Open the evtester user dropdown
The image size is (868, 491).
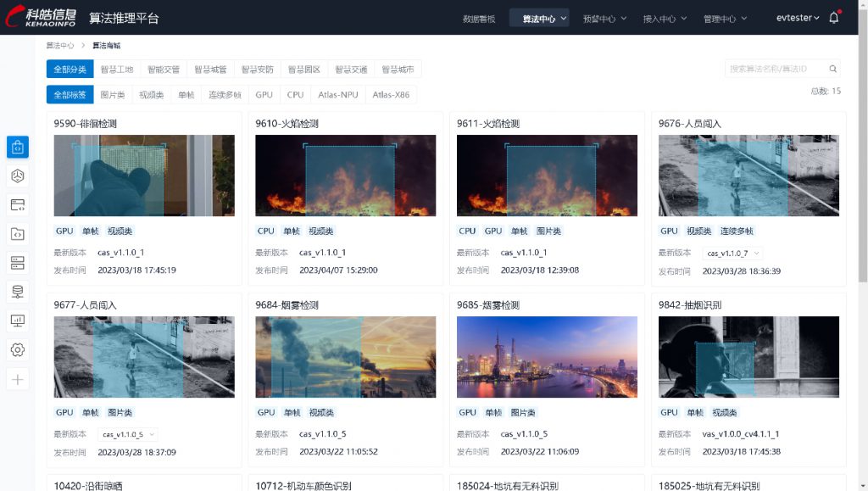[x=798, y=18]
